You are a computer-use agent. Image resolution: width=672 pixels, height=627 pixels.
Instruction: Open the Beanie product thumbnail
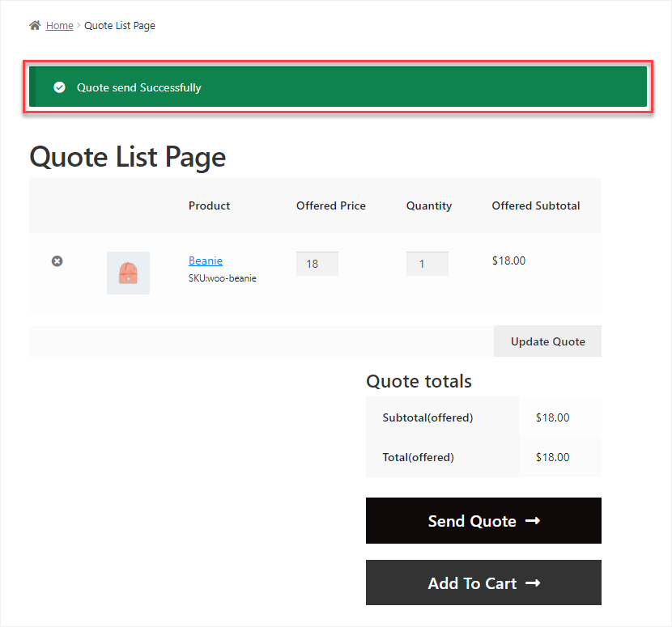click(128, 273)
